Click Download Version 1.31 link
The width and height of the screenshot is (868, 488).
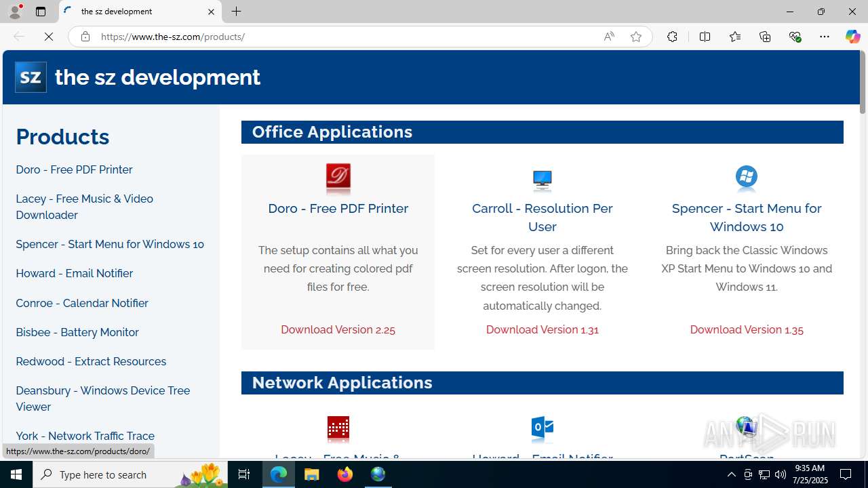542,329
